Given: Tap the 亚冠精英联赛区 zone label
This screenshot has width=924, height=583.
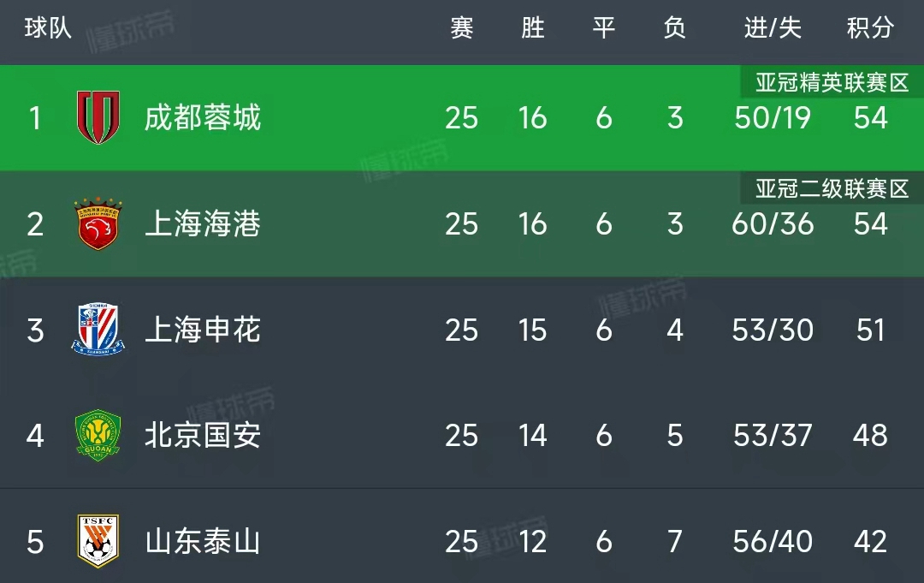Looking at the screenshot, I should point(832,82).
